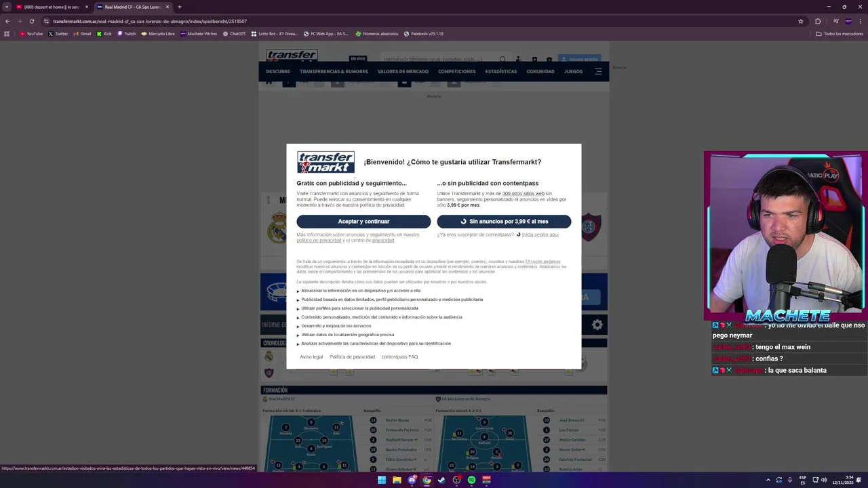Expand Analizar activamente las características del dispositivo
868x488 pixels.
coord(374,344)
